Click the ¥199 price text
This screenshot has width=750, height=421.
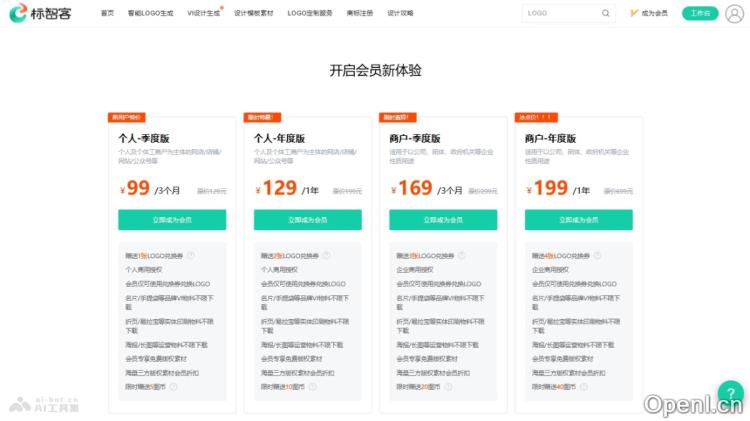tap(547, 188)
